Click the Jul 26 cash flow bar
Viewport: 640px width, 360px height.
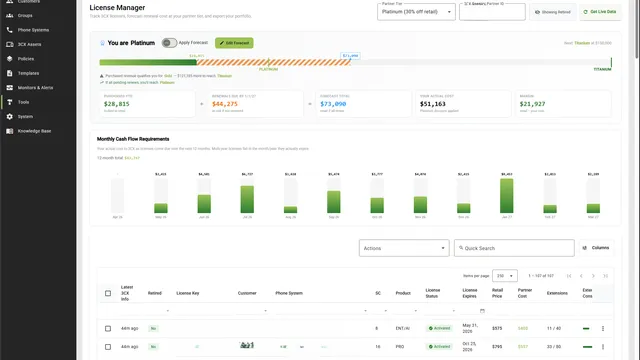247,199
